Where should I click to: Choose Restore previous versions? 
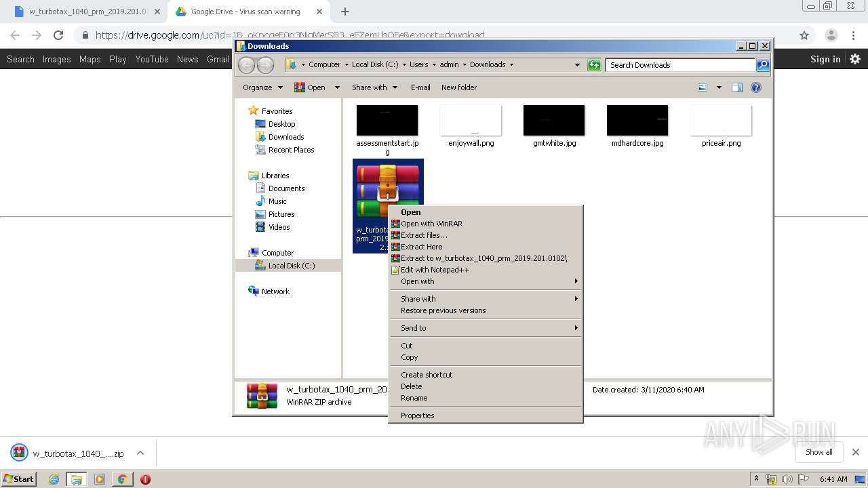pos(486,310)
